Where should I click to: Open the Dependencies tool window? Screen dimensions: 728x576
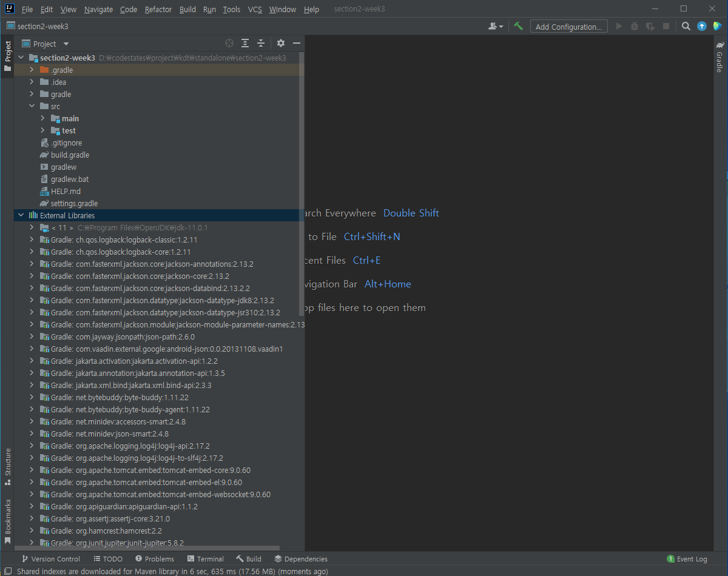[x=301, y=559]
